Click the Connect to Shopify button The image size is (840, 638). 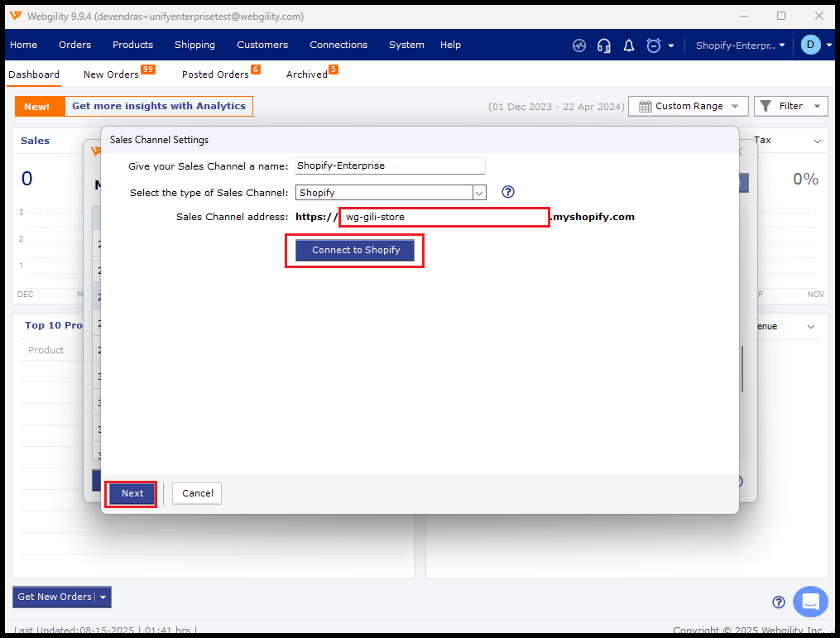355,250
